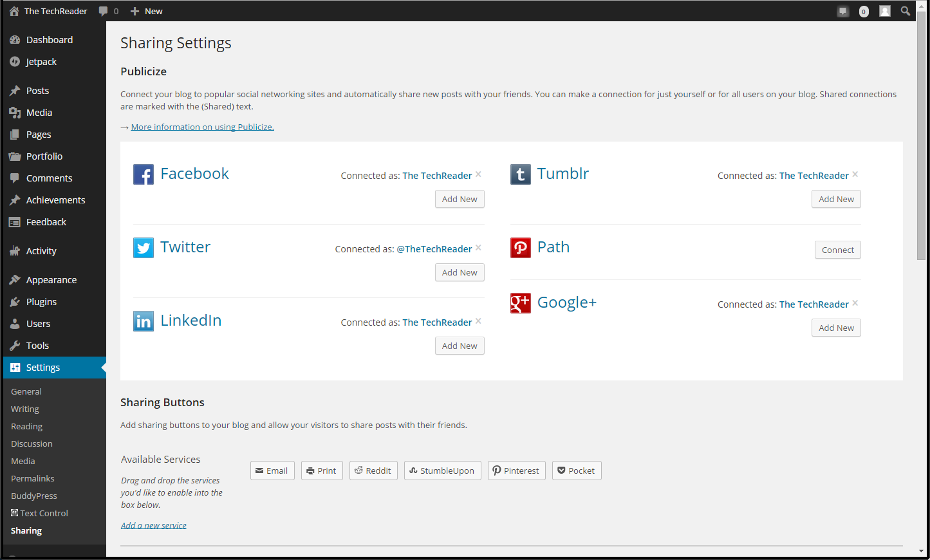Select the Print sharing service button

click(x=322, y=471)
